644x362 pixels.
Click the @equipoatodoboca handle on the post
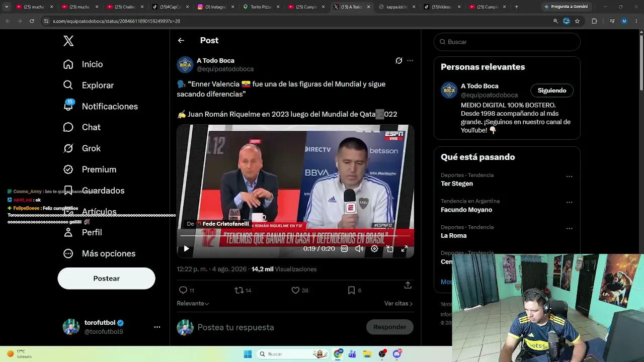pos(225,69)
